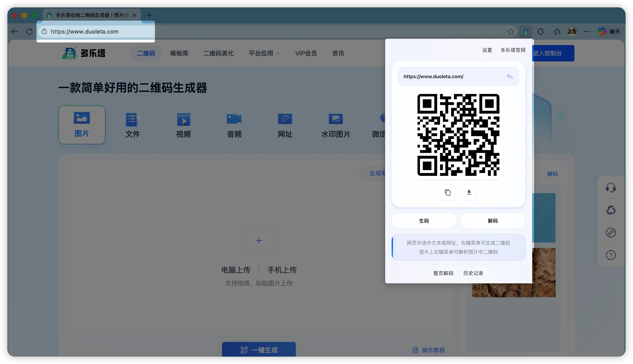Screen dimensions: 633x364
Task: Copy the generated QR code
Action: pos(448,192)
